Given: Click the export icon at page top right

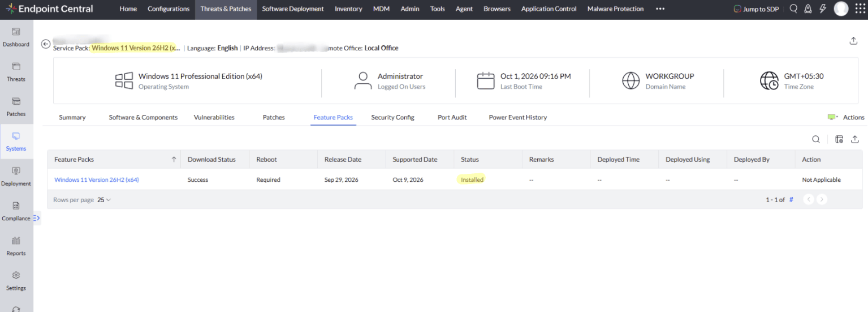Looking at the screenshot, I should coord(853,41).
